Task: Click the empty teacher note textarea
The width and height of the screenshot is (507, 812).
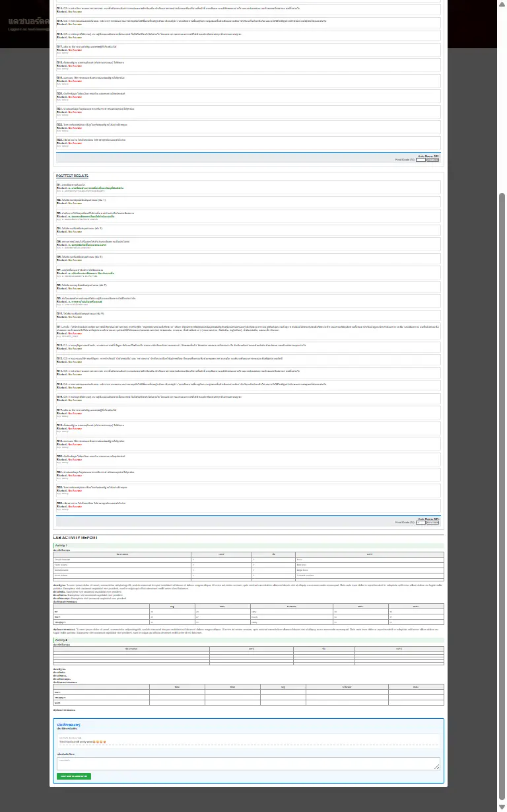Action: pos(248,763)
